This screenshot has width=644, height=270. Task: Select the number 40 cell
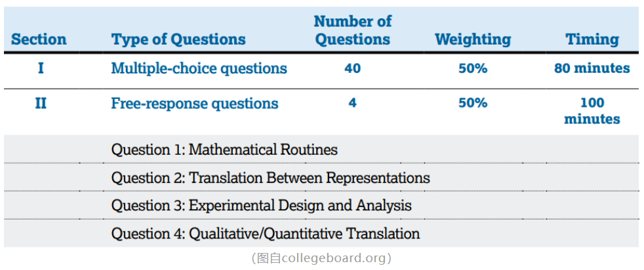(x=352, y=68)
